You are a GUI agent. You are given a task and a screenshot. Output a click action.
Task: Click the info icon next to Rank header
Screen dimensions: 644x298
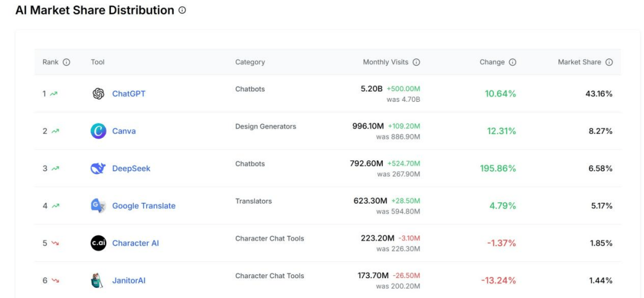click(x=66, y=62)
